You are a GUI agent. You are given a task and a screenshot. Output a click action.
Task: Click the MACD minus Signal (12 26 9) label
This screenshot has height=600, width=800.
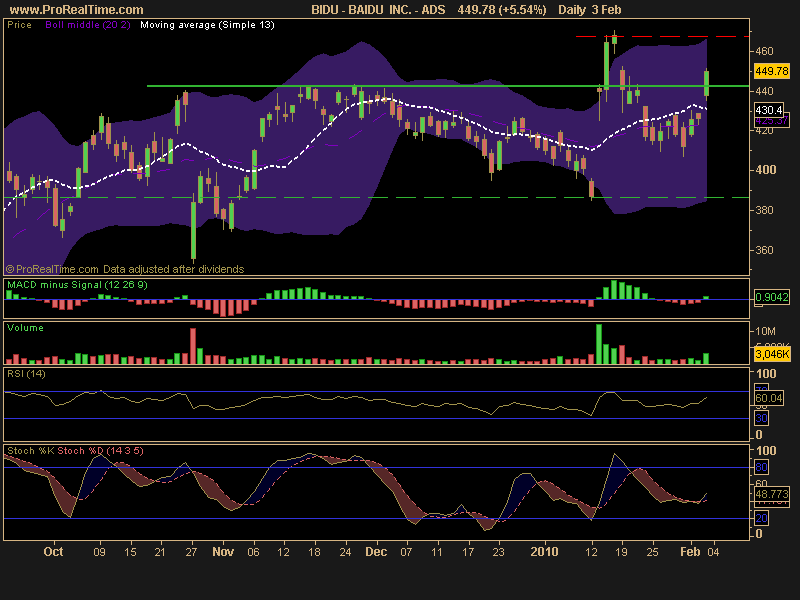[x=77, y=285]
